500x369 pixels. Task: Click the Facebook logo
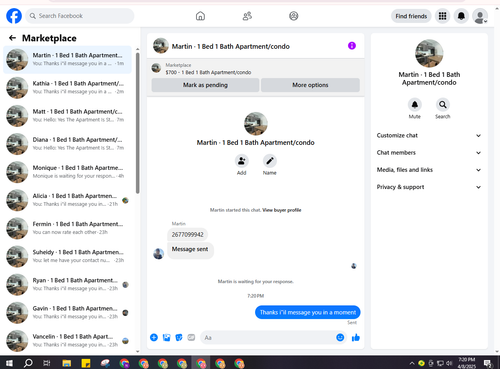(x=14, y=16)
